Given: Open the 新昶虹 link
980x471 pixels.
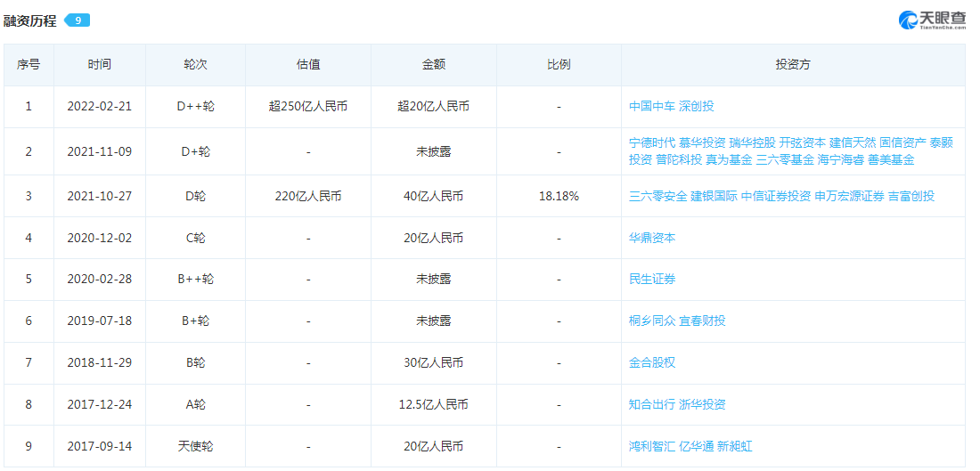Looking at the screenshot, I should pos(735,447).
